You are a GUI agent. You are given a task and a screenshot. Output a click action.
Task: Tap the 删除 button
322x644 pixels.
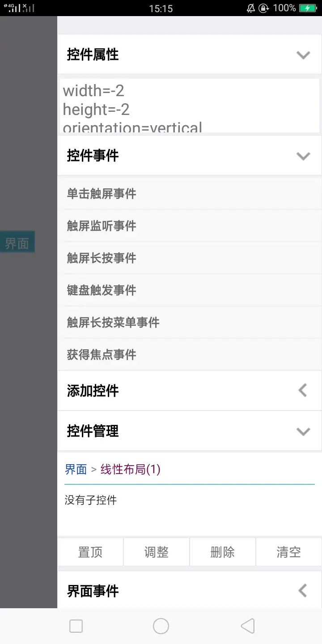pyautogui.click(x=222, y=552)
